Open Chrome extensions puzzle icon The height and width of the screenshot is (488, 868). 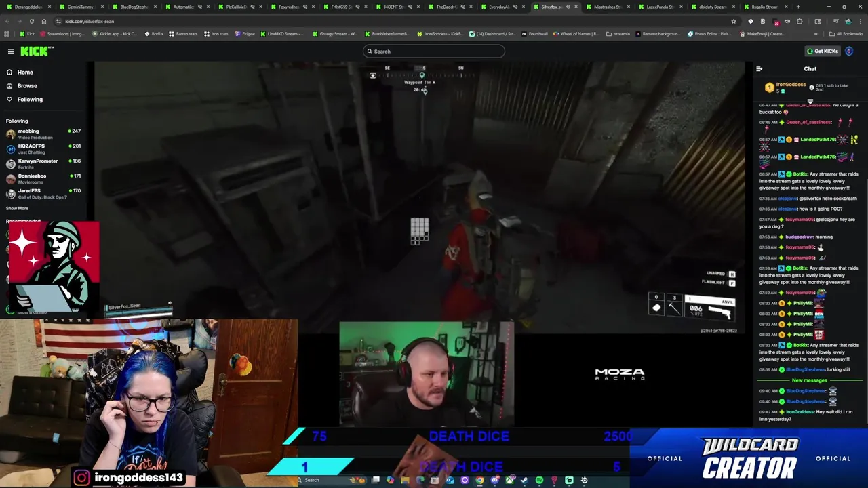click(799, 21)
